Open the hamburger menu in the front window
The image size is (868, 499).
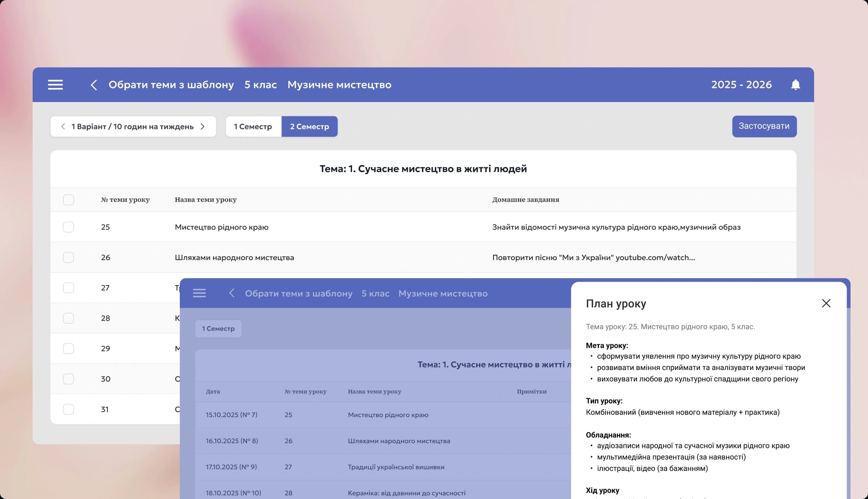tap(199, 293)
